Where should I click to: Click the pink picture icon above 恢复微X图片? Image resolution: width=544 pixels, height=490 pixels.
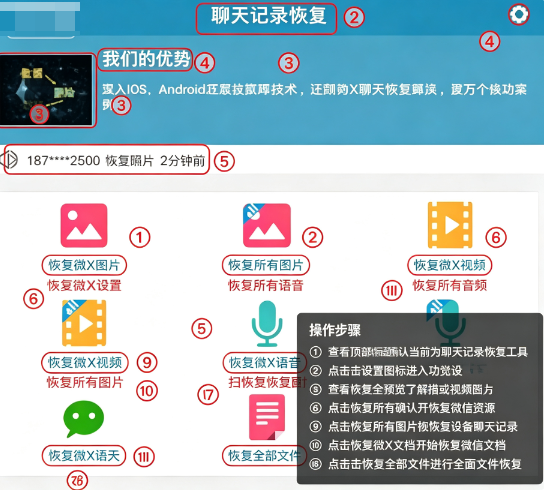point(84,226)
